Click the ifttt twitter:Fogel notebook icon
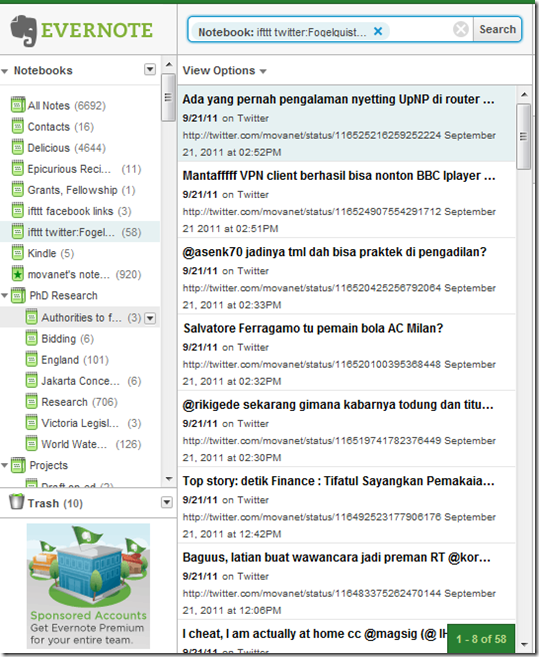The height and width of the screenshot is (657, 539). (x=18, y=232)
